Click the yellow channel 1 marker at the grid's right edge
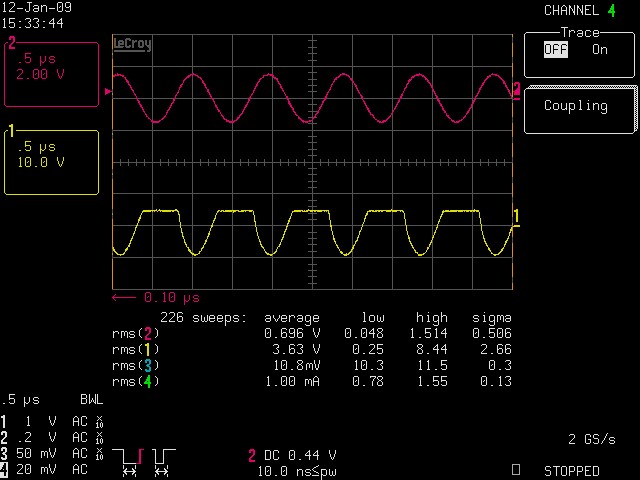 coord(516,217)
